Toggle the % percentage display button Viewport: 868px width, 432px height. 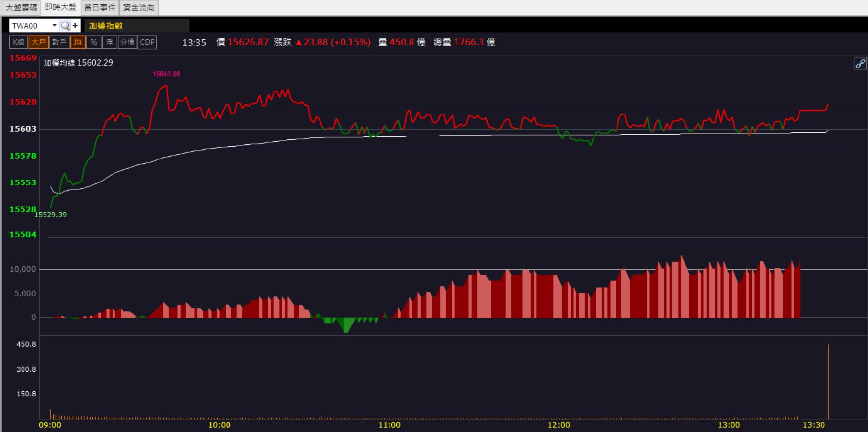[x=93, y=42]
